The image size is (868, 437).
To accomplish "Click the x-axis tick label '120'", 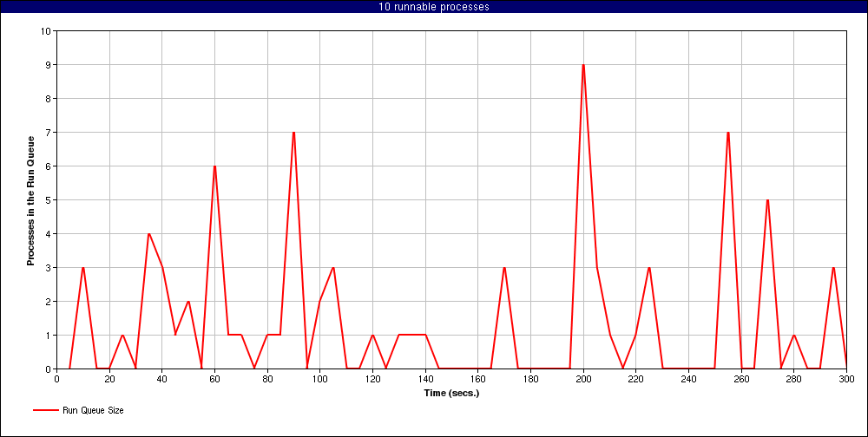I will point(372,379).
